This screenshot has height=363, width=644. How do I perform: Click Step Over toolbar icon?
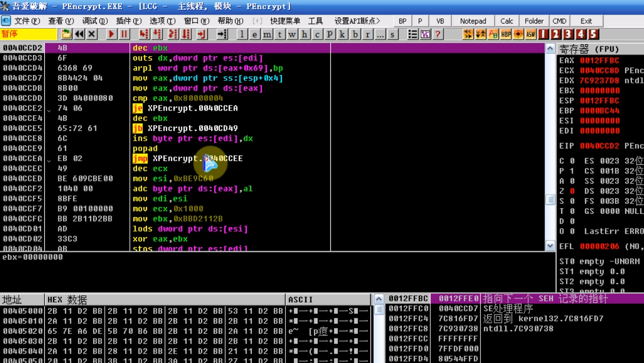157,34
